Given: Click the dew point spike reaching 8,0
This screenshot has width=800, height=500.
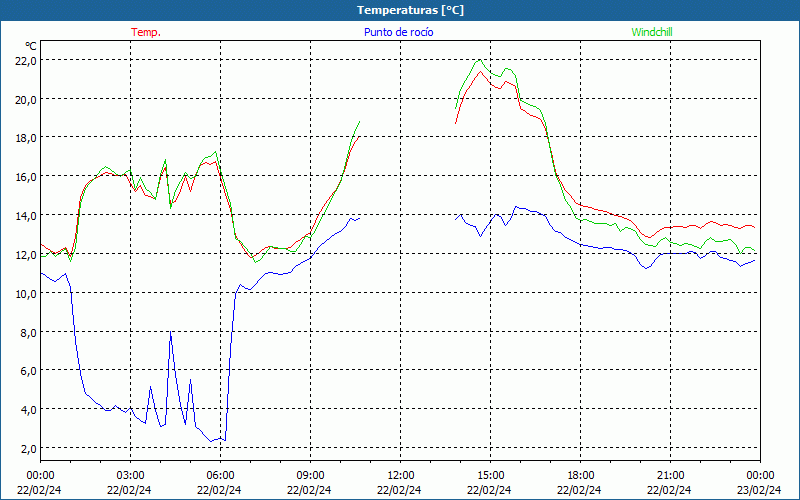Looking at the screenshot, I should [170, 333].
